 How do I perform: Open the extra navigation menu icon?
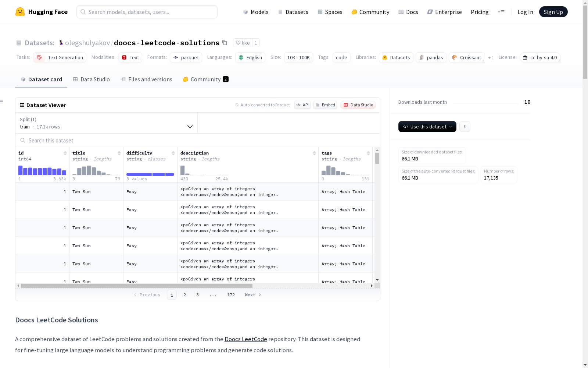pyautogui.click(x=501, y=12)
